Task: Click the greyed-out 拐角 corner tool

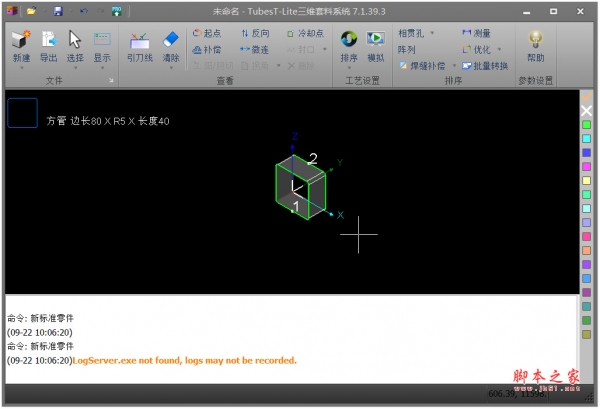Action: 254,66
